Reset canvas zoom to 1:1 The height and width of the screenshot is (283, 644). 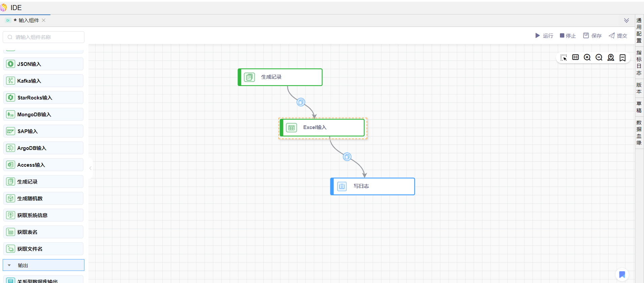point(575,57)
